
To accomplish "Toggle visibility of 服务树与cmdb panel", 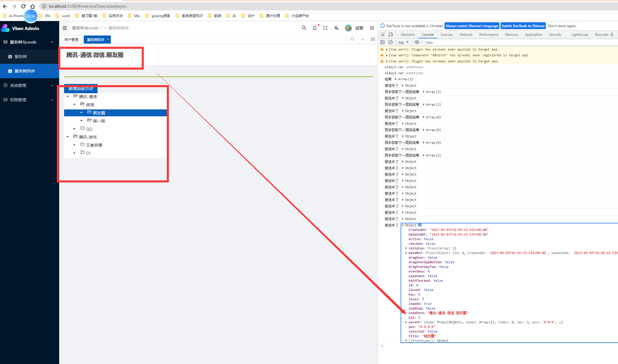I will click(52, 42).
